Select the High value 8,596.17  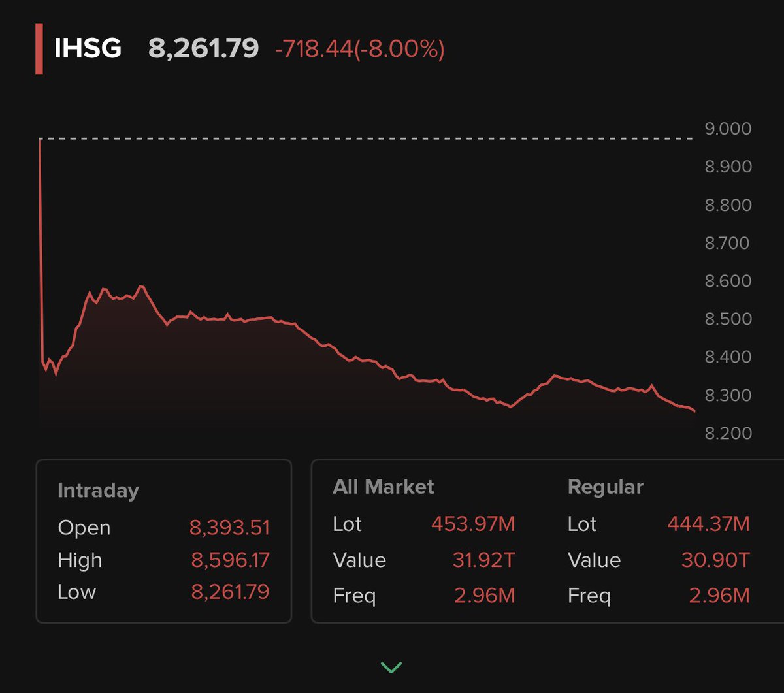[230, 560]
